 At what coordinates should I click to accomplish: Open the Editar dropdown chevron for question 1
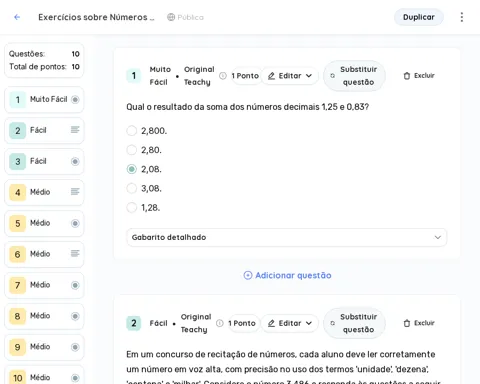309,76
